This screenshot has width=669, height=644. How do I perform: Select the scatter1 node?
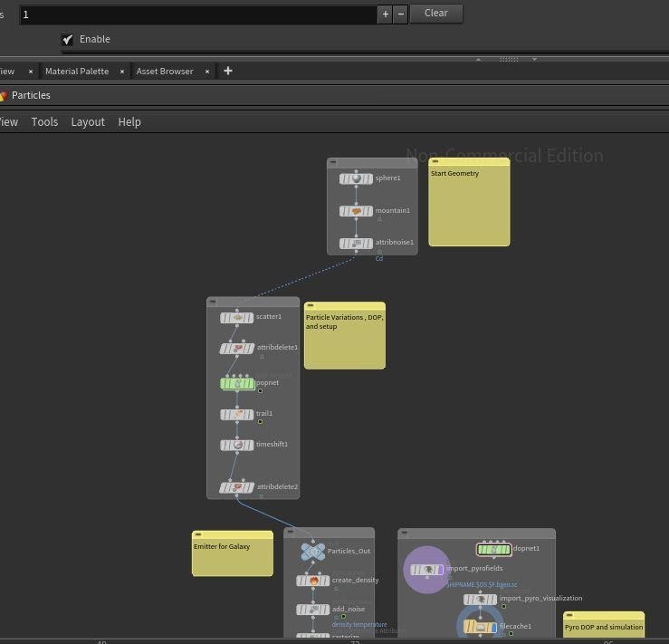(237, 317)
